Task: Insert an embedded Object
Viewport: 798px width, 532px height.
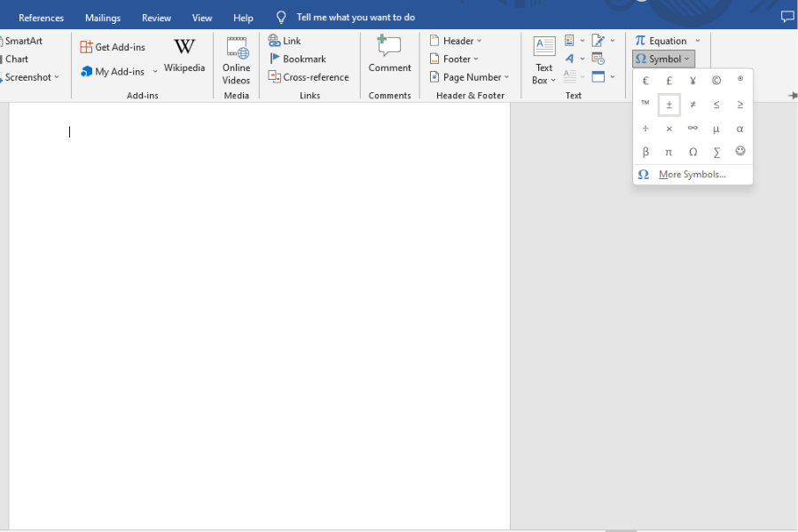Action: point(599,76)
